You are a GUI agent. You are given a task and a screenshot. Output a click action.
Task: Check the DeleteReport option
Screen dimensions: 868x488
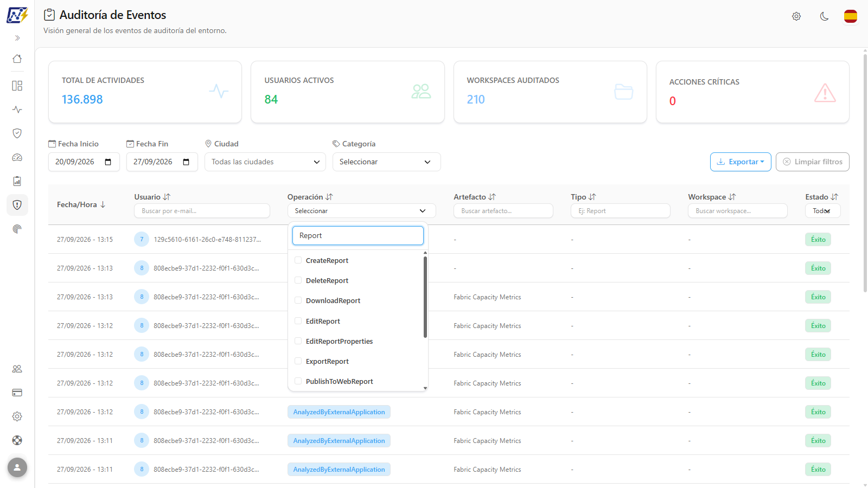click(298, 280)
